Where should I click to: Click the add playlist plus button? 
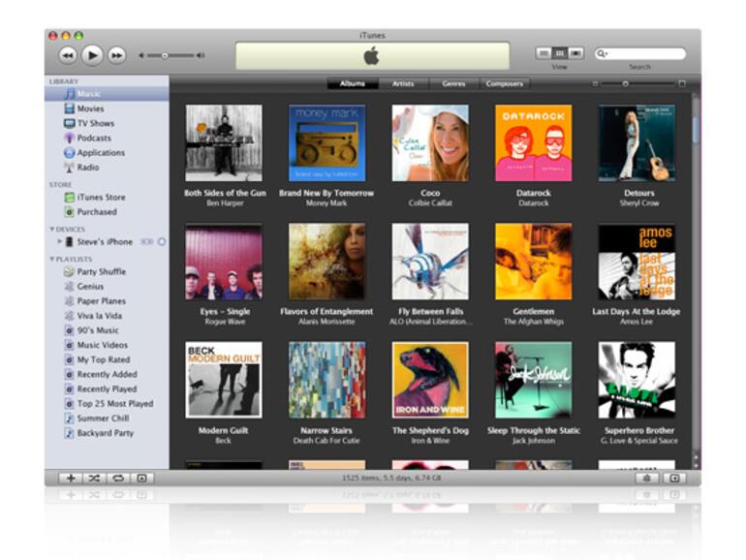point(71,479)
